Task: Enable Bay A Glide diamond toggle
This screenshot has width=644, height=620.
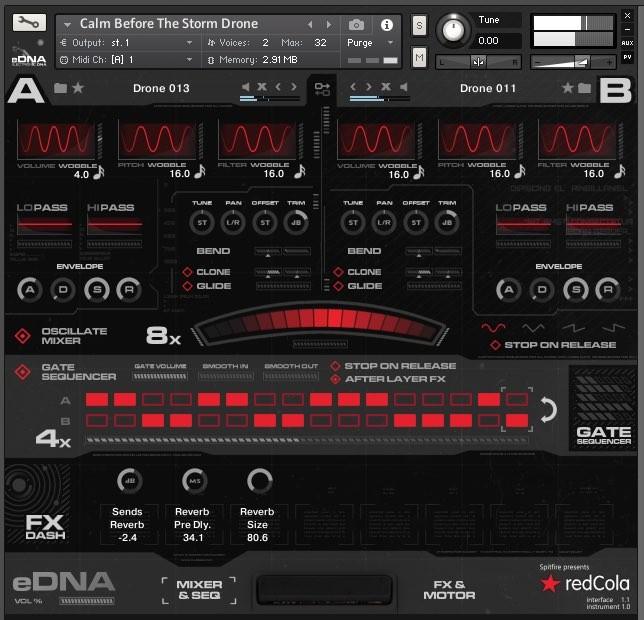Action: [x=187, y=286]
